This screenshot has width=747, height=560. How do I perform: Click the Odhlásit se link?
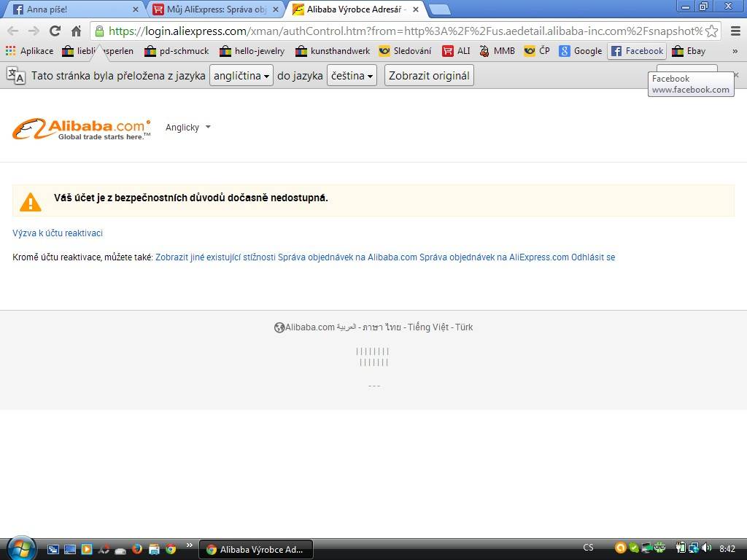tap(593, 257)
